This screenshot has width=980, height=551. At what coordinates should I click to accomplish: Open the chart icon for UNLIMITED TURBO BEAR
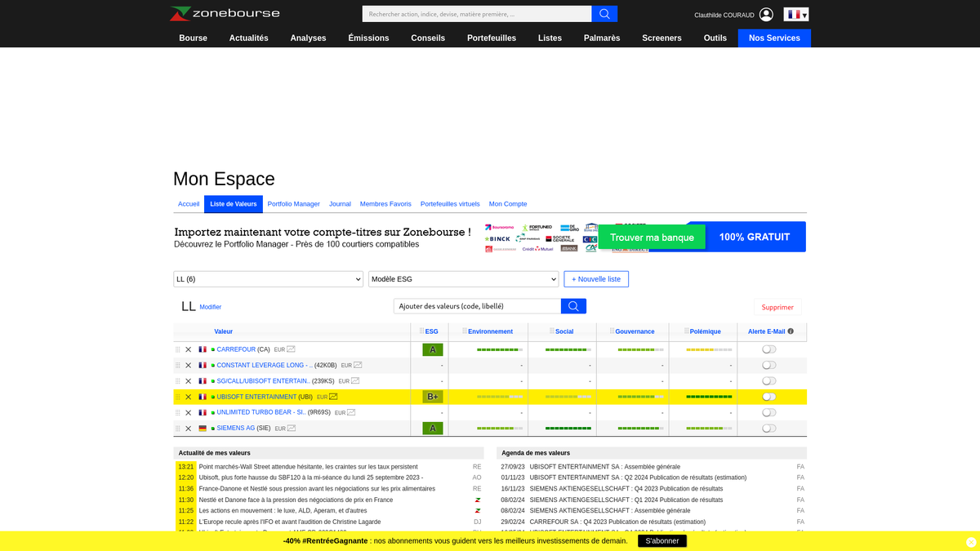(351, 412)
